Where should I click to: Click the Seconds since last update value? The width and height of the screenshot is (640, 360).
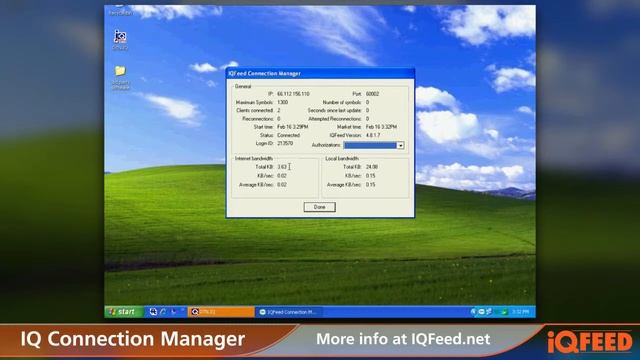(367, 111)
